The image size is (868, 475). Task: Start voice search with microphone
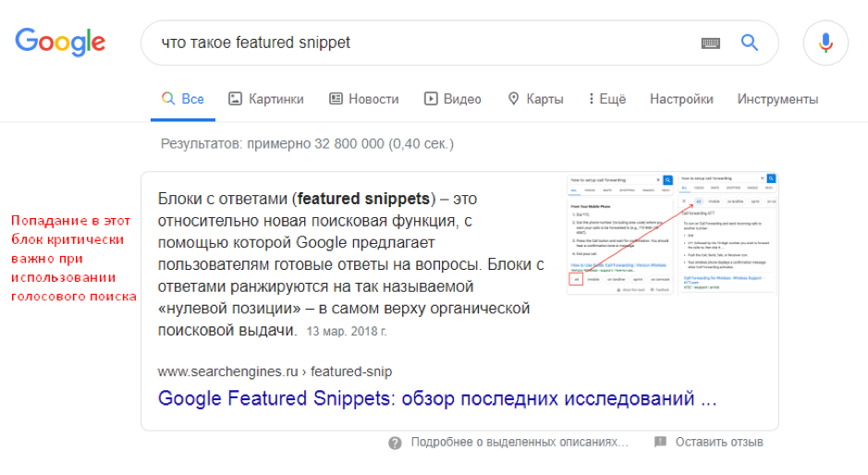coord(825,43)
